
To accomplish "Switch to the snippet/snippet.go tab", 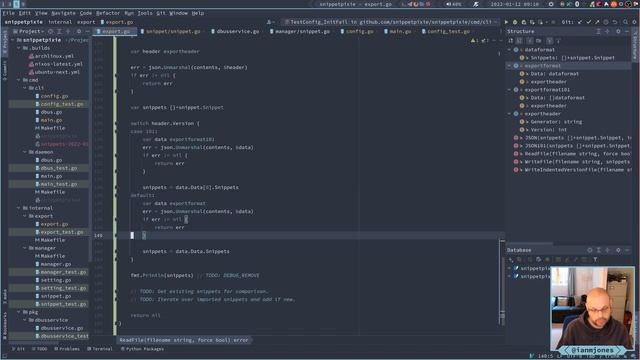I will pos(171,31).
